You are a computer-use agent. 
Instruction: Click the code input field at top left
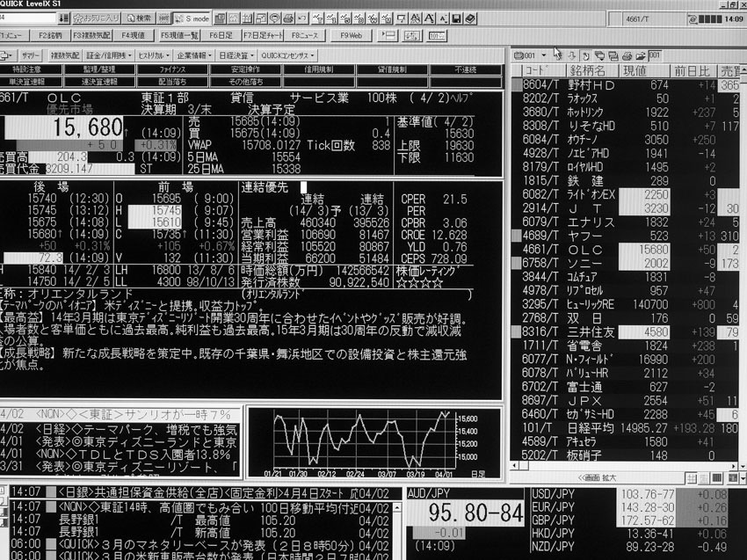[28, 18]
